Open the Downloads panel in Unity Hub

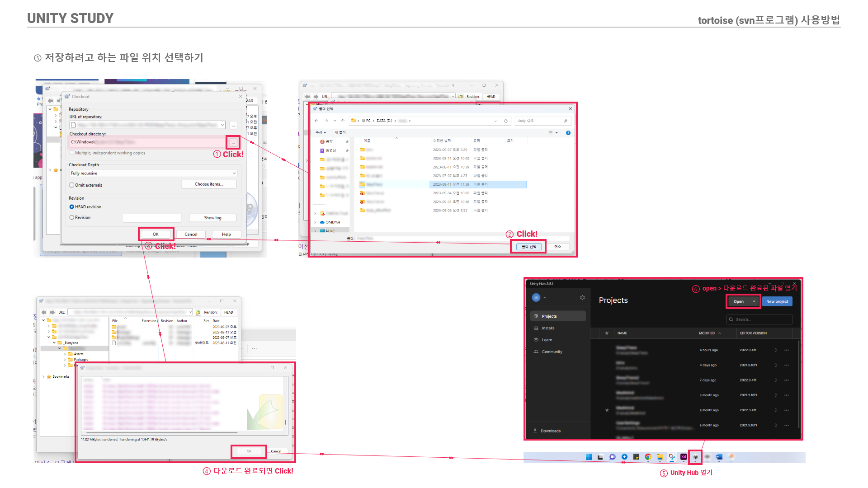550,431
